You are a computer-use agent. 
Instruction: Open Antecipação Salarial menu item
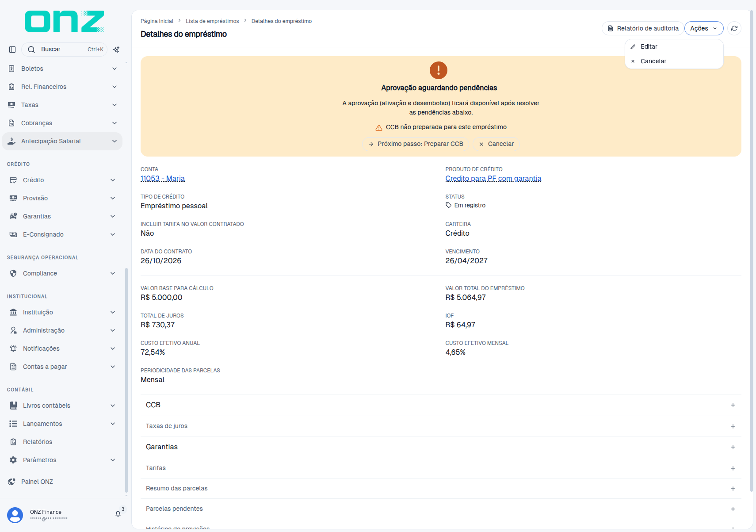62,141
